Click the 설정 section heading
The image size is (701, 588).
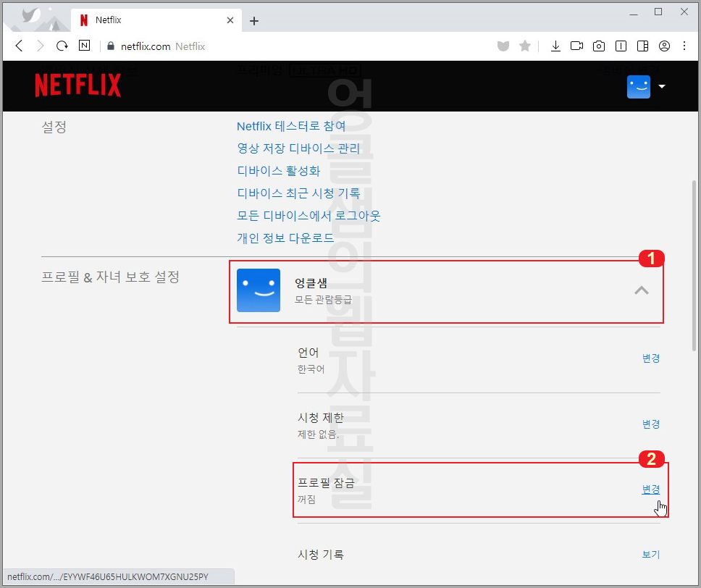(x=54, y=127)
